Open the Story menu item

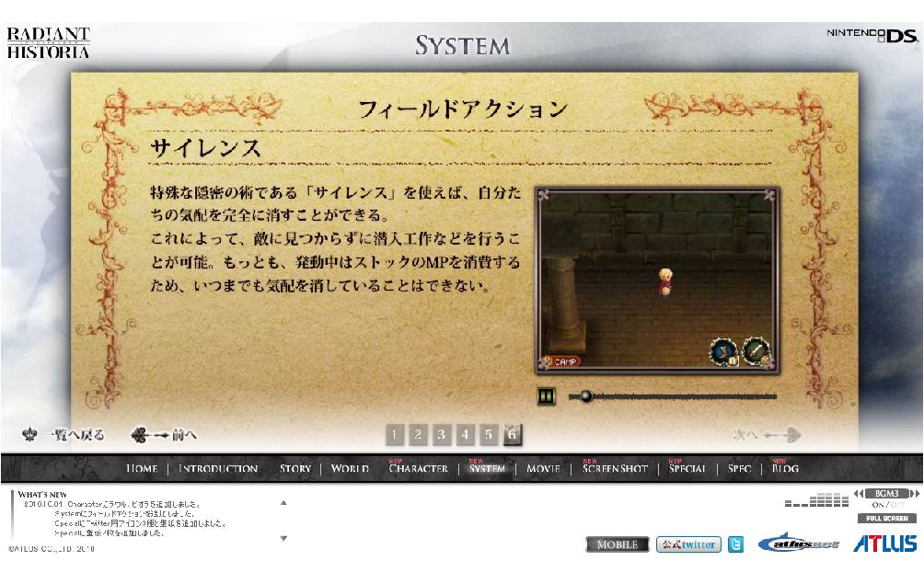(295, 469)
